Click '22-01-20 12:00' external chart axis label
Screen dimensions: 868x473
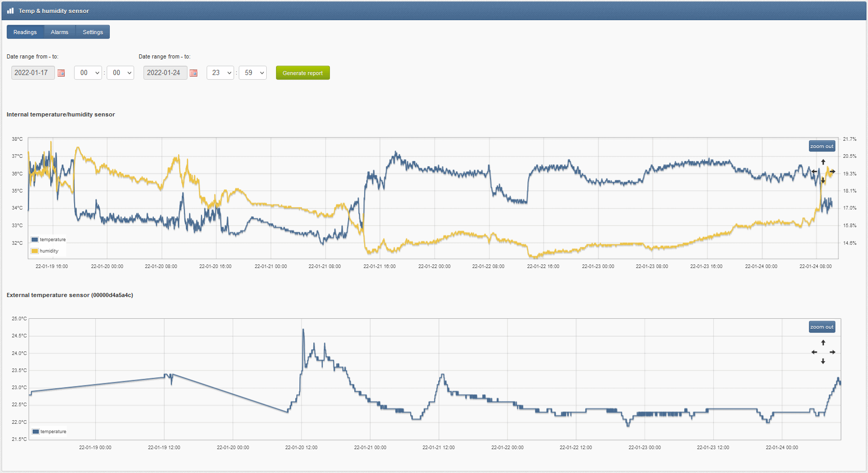301,448
